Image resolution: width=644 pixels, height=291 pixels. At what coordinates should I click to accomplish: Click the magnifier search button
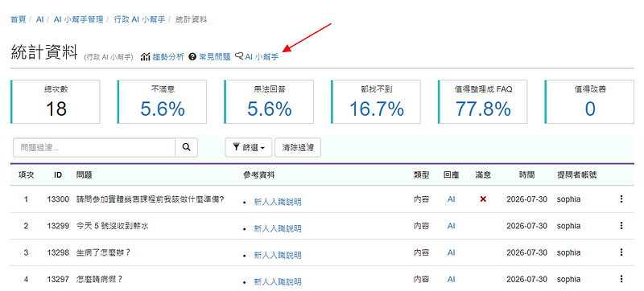pyautogui.click(x=187, y=148)
